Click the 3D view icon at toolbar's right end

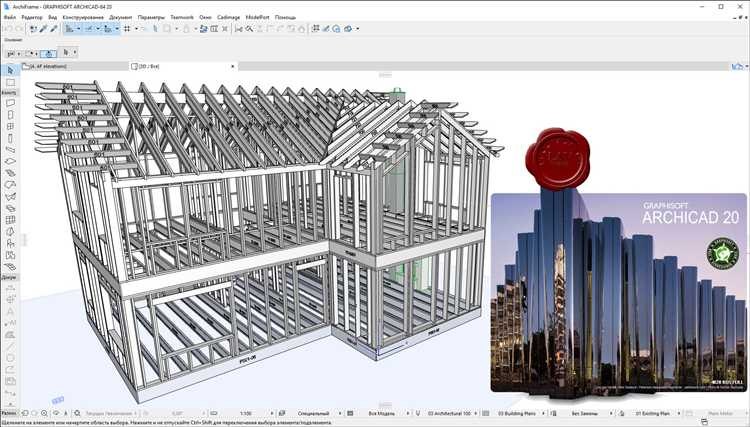pyautogui.click(x=348, y=29)
